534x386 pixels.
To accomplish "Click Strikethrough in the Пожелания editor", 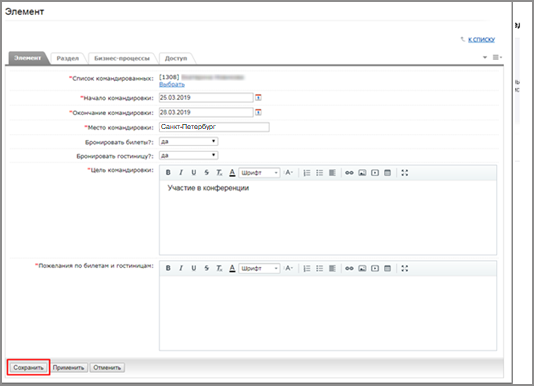I will pyautogui.click(x=206, y=268).
